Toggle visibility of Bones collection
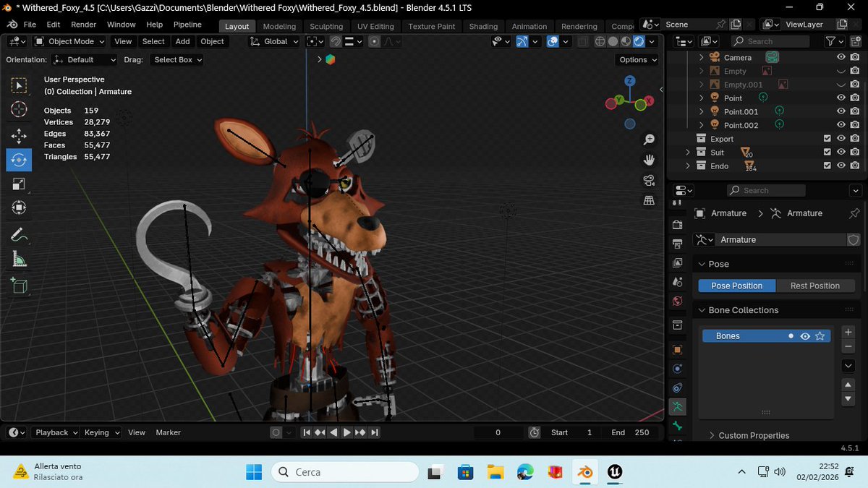The image size is (868, 488). click(804, 336)
